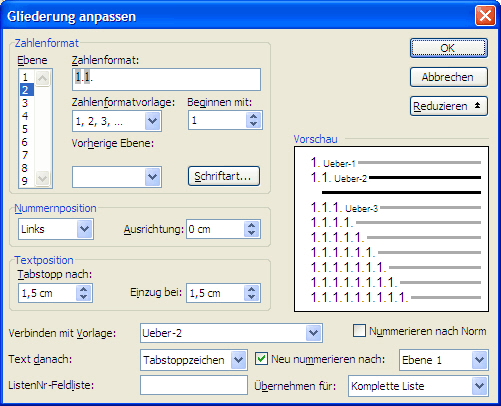
Task: Click Ebene list scroll-down arrow
Action: (x=43, y=178)
